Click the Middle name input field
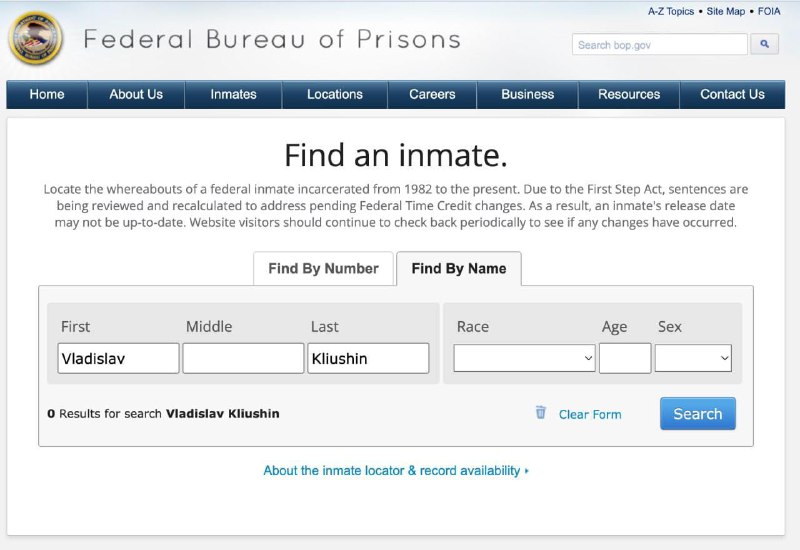 (243, 358)
